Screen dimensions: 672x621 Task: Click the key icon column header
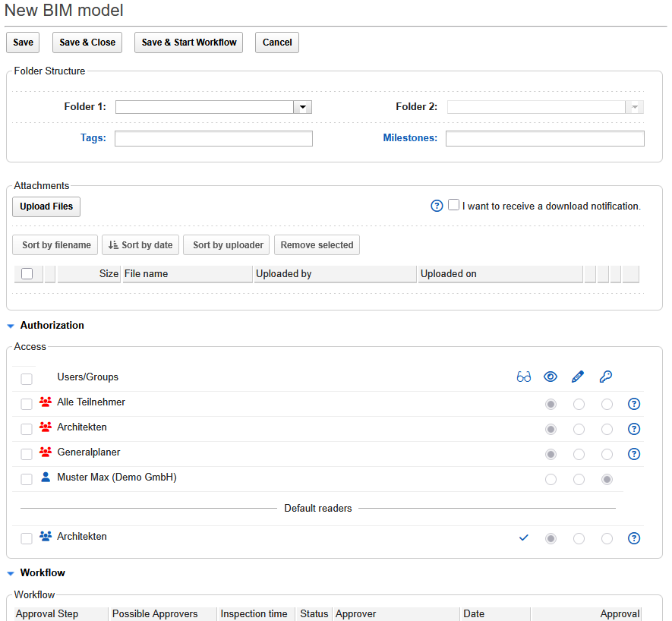(x=605, y=377)
